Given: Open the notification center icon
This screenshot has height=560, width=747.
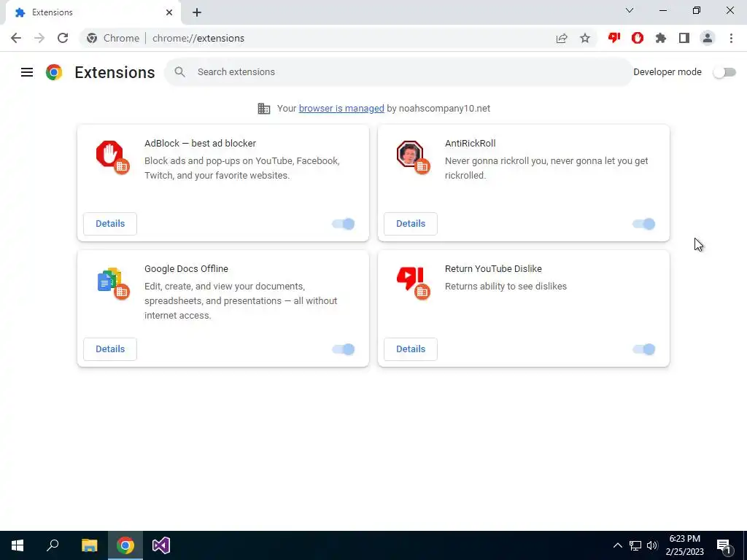Looking at the screenshot, I should 724,545.
